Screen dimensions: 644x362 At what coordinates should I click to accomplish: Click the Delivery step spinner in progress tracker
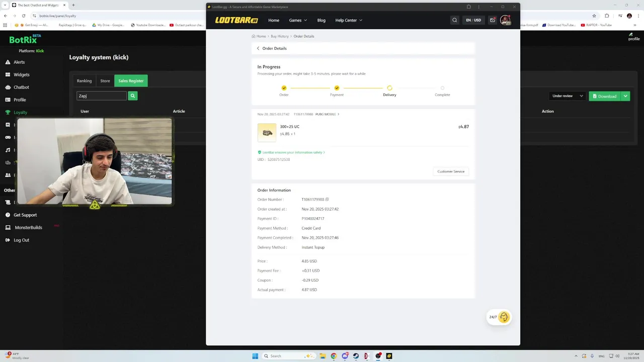[389, 88]
